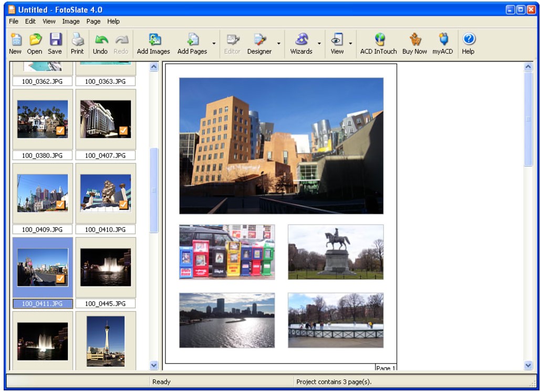Open myACD from the toolbar
The width and height of the screenshot is (540, 392).
442,44
